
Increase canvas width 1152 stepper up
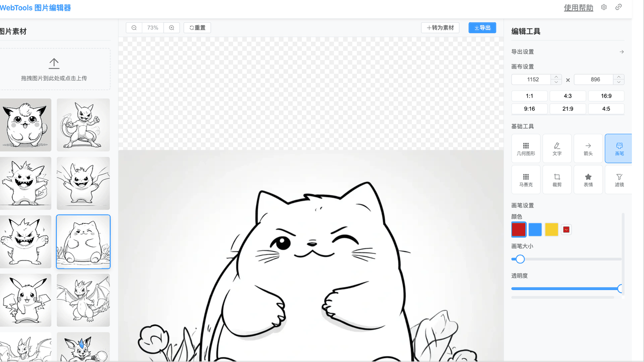(556, 77)
